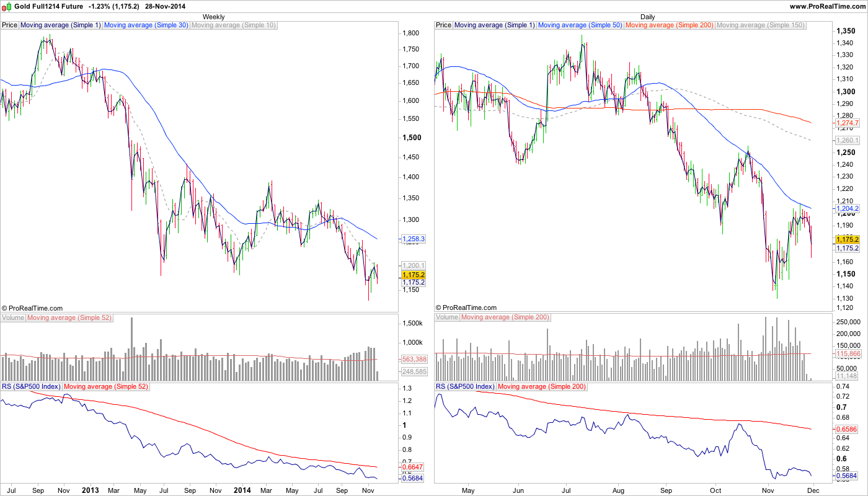Click the 0.5684 RS value tag in Weekly panel

click(413, 478)
